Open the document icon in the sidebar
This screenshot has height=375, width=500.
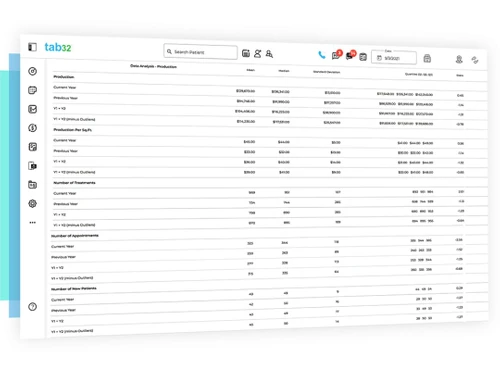[32, 166]
